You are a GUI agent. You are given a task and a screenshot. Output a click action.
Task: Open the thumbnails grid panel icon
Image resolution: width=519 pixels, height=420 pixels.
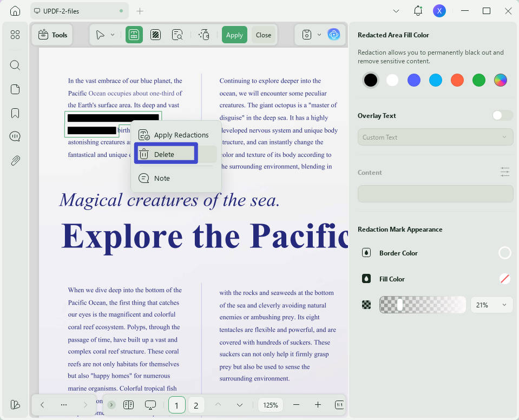coord(15,35)
